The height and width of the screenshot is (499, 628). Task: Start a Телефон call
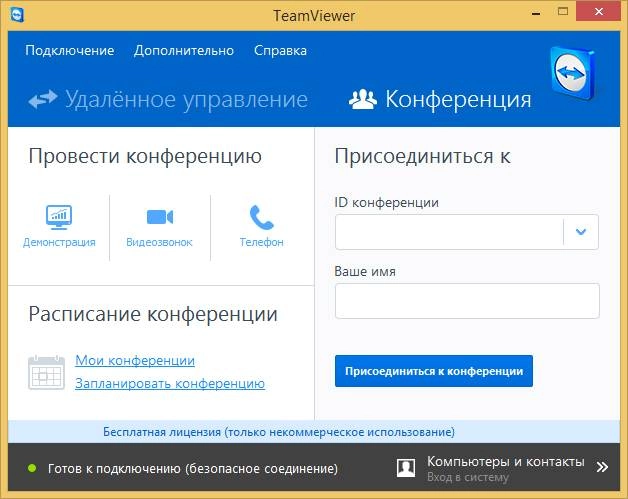pyautogui.click(x=262, y=226)
